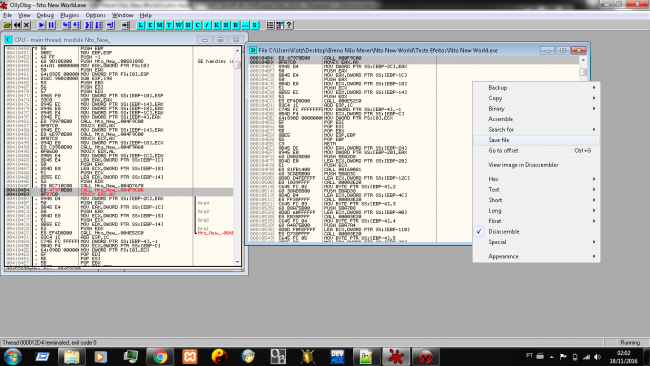Show Breakpoints with B button
The width and height of the screenshot is (650, 366).
click(x=226, y=25)
